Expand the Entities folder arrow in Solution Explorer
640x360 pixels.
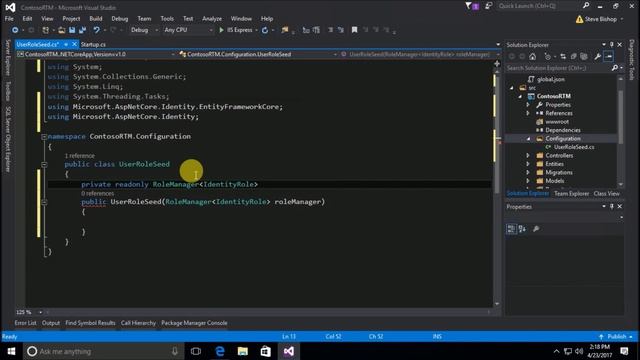[x=528, y=164]
